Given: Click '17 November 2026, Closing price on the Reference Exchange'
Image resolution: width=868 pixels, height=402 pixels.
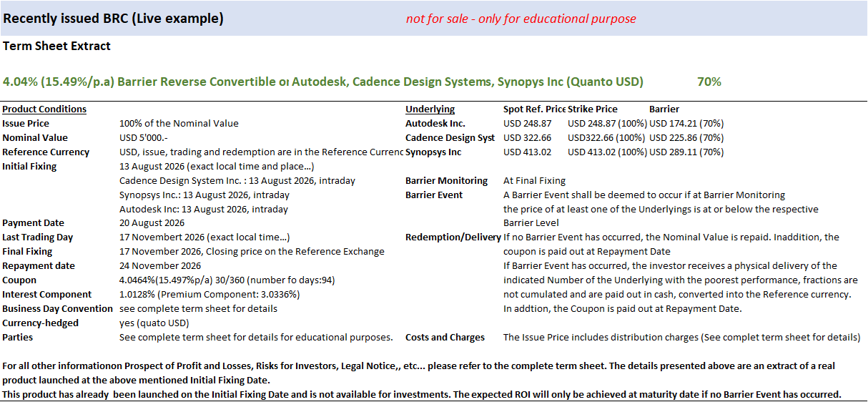Looking at the screenshot, I should tap(252, 252).
